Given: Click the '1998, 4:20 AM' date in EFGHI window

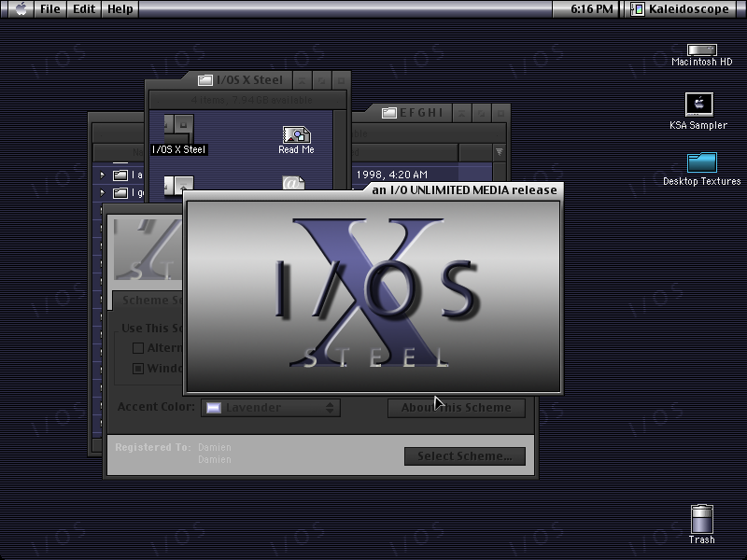Looking at the screenshot, I should pyautogui.click(x=391, y=175).
